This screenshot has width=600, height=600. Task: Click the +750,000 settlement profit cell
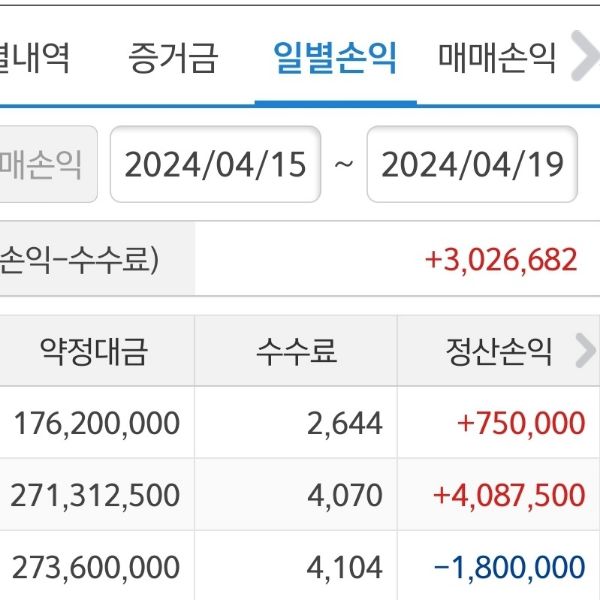pos(520,423)
